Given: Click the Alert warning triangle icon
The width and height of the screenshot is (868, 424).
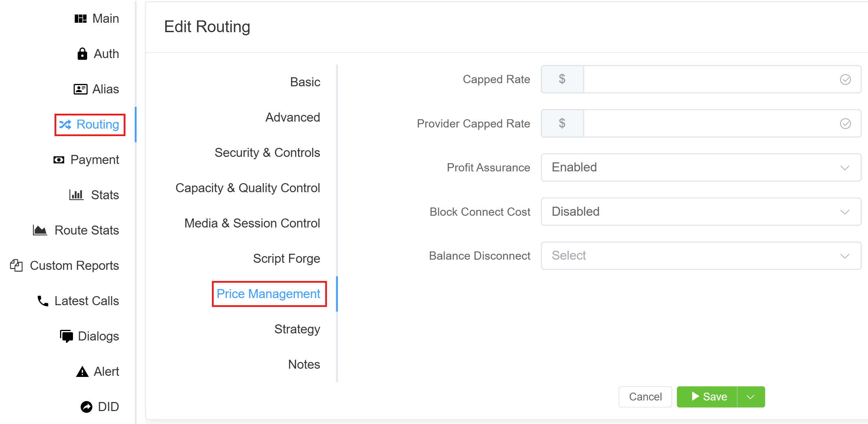Looking at the screenshot, I should (82, 371).
